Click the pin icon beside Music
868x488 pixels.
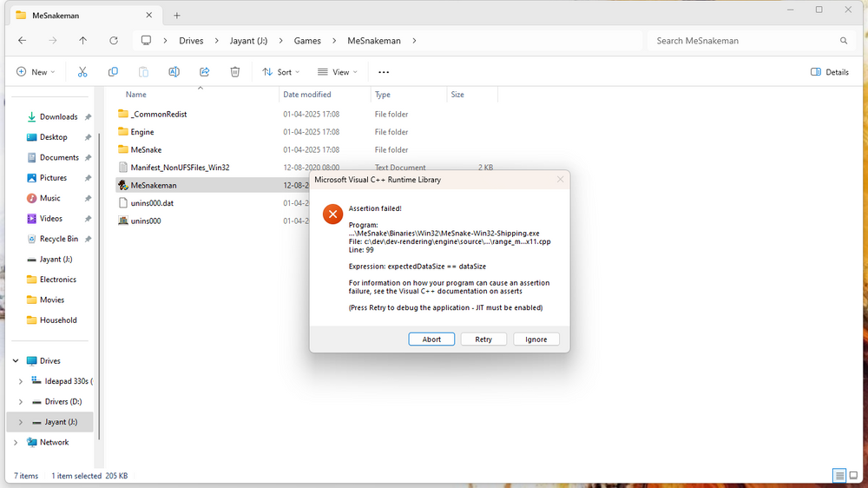pos(88,198)
